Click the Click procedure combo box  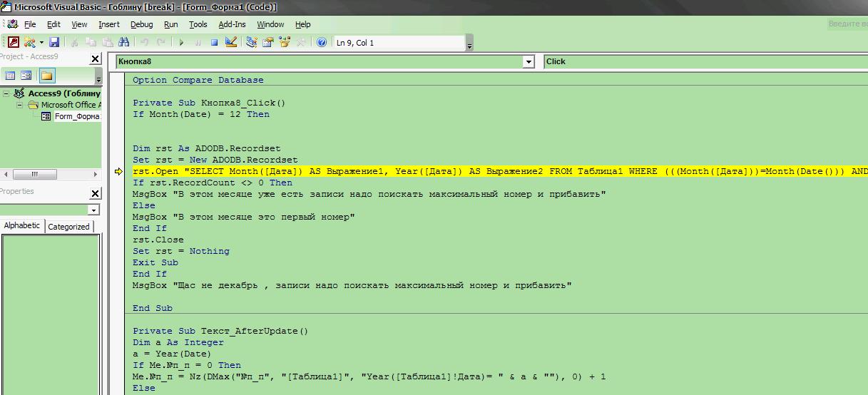(705, 61)
